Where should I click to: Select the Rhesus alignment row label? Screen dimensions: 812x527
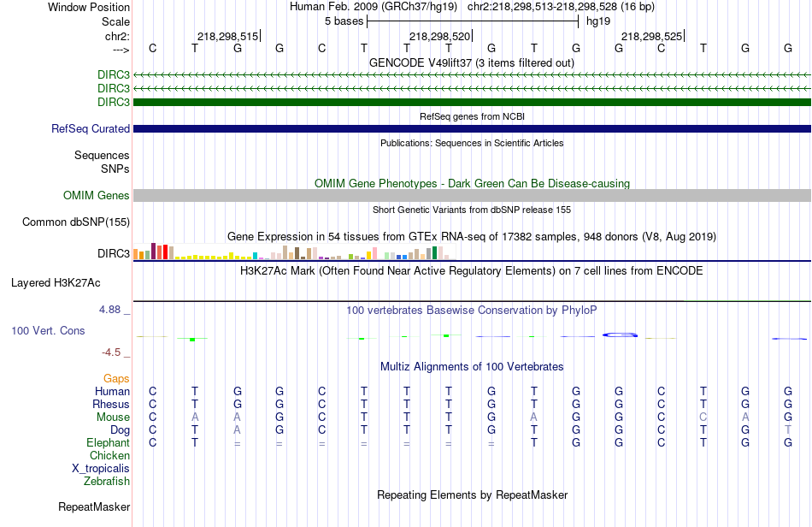click(x=111, y=404)
